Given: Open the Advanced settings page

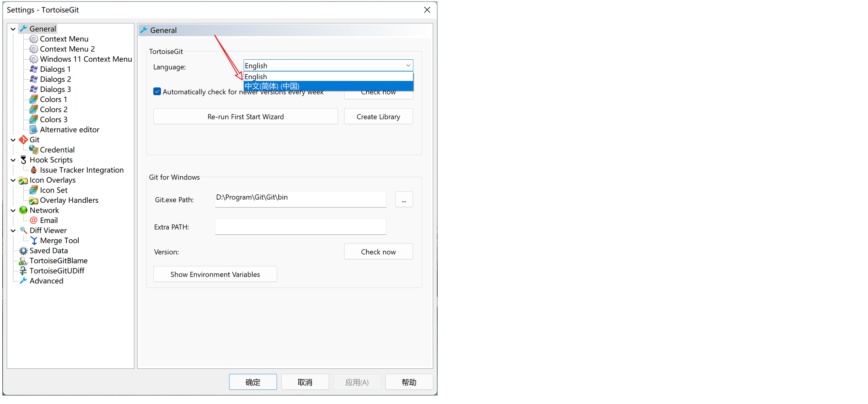Looking at the screenshot, I should 46,281.
